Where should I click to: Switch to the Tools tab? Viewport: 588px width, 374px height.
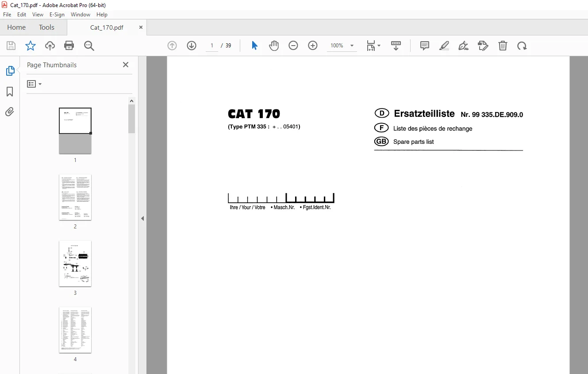click(x=46, y=27)
